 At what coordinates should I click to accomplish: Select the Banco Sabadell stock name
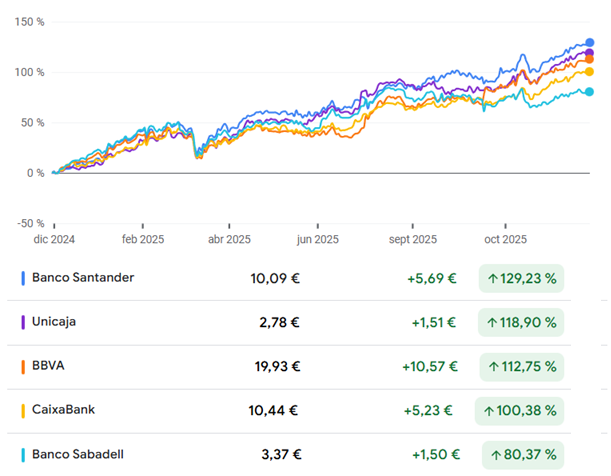[81, 454]
